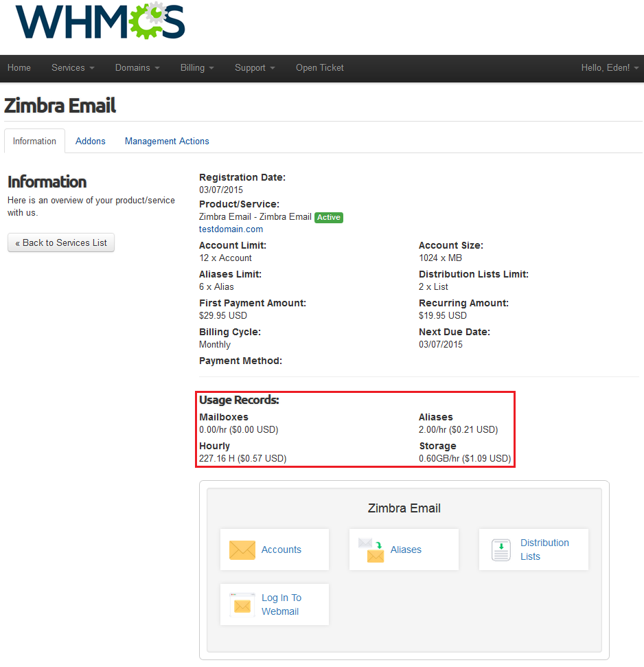Click Mailboxes usage '0.00/hr ($0.00 USD)'
The width and height of the screenshot is (644, 667).
pos(238,429)
